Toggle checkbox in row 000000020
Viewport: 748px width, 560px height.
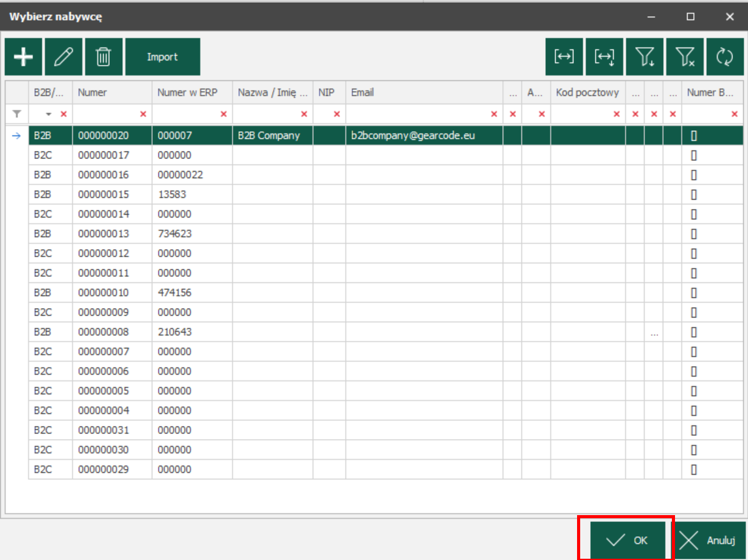(x=694, y=136)
